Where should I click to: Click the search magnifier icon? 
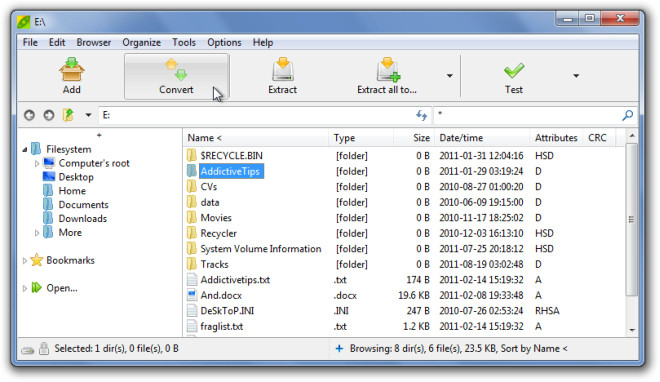click(x=627, y=115)
